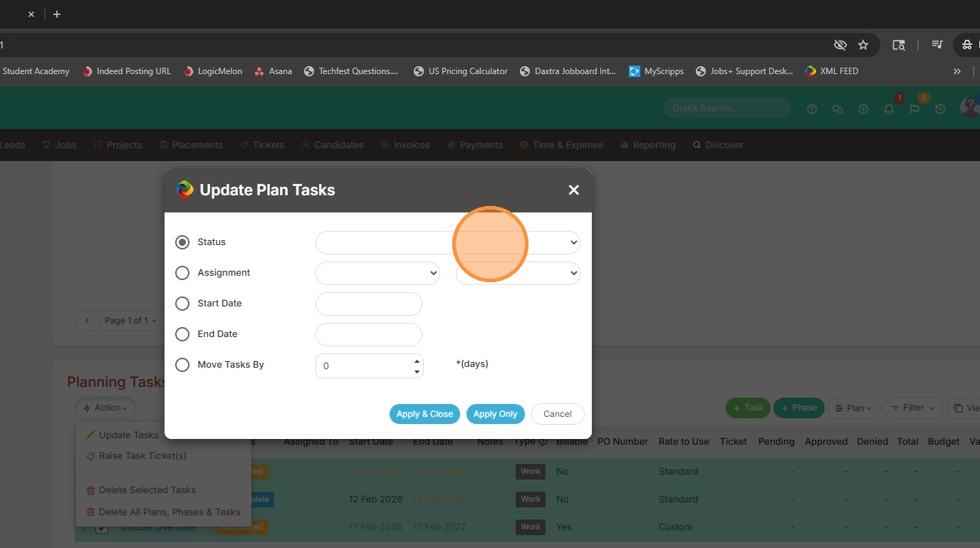The width and height of the screenshot is (980, 548).
Task: Open the Time & Expense tab
Action: (x=561, y=145)
